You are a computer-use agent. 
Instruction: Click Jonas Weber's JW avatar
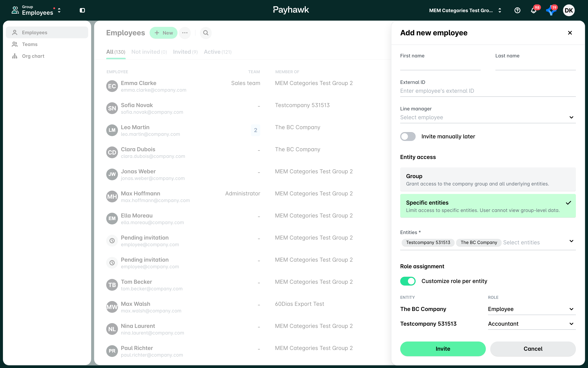pos(112,174)
